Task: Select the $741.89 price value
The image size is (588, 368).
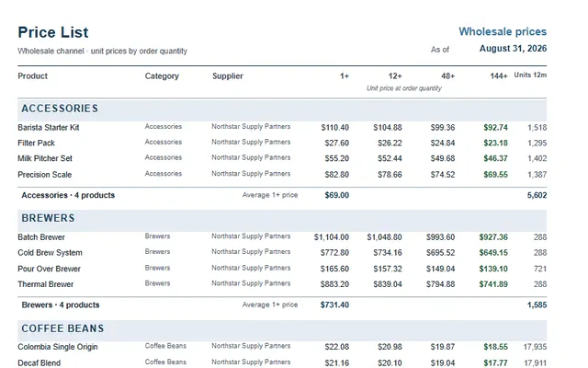Action: pos(493,284)
